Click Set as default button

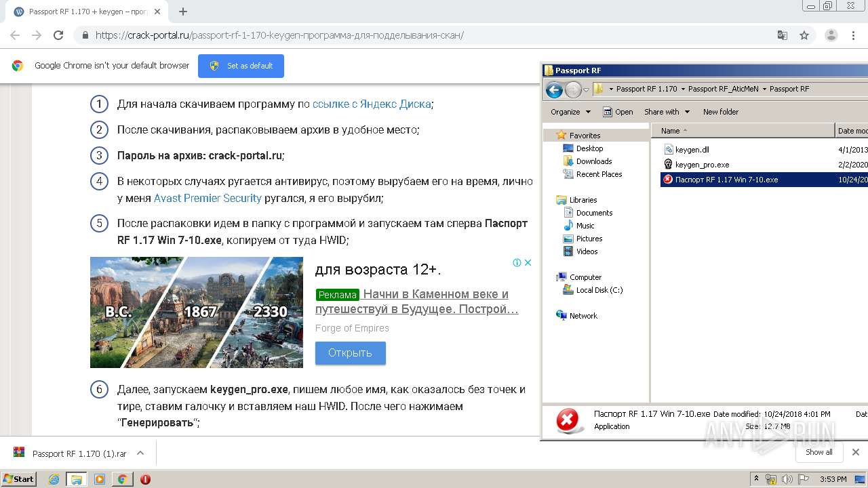tap(241, 66)
